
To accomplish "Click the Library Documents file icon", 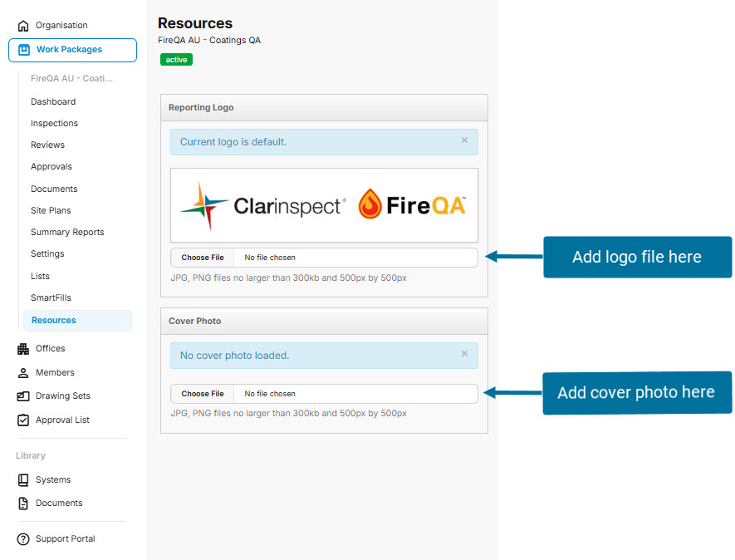I will pyautogui.click(x=23, y=504).
